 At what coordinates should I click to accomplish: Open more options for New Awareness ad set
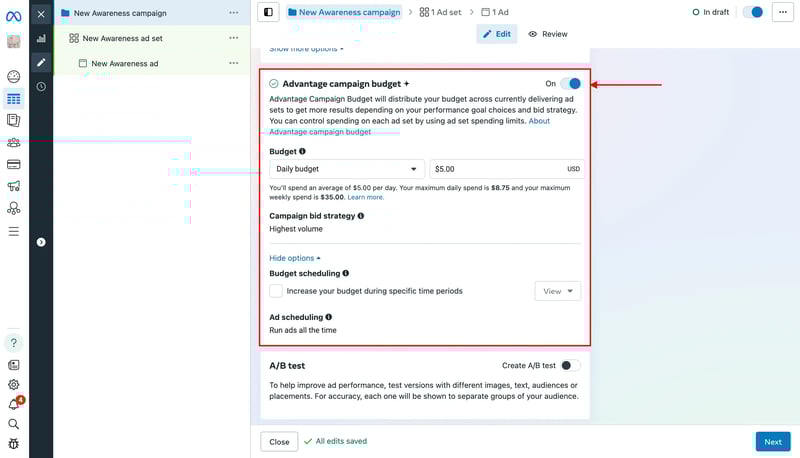[x=234, y=38]
